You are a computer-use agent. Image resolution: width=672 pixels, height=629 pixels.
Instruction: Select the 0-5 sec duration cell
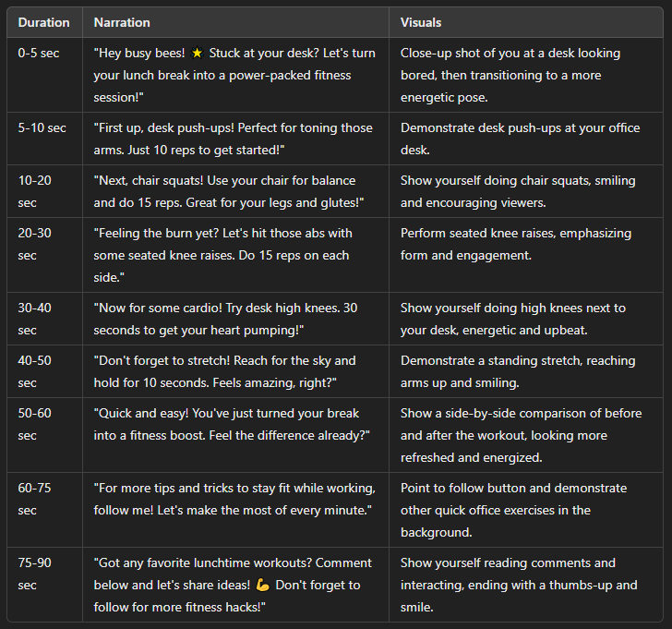pos(39,54)
